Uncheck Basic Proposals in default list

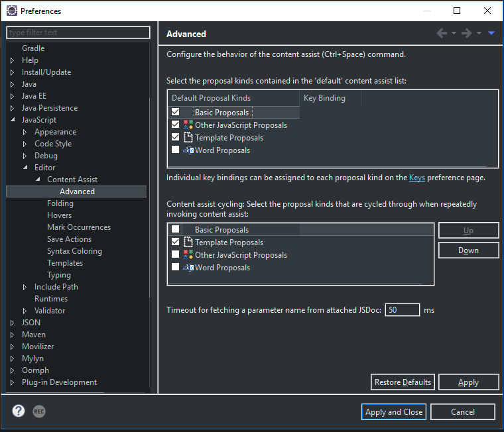coord(176,112)
